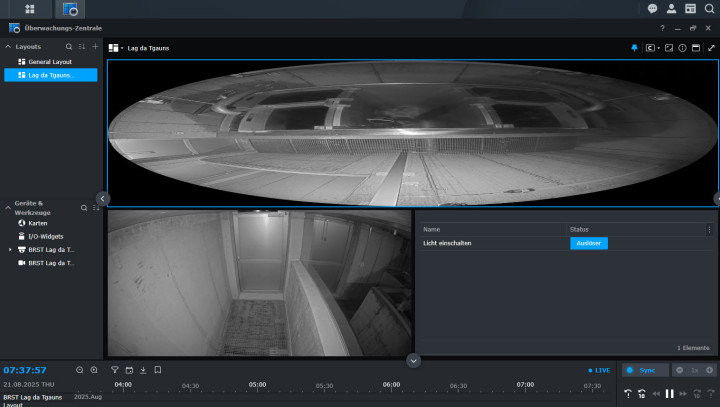
Task: Zoom out the timeline
Action: coord(80,370)
